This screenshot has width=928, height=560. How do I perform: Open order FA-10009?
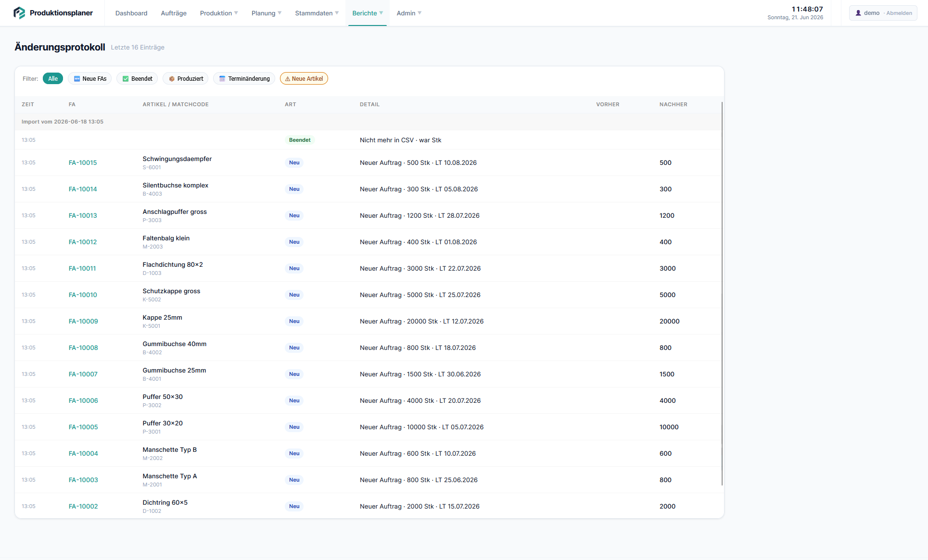83,321
